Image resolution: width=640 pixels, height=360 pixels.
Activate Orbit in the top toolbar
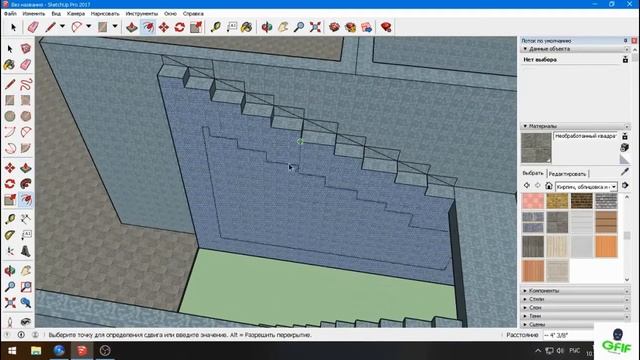[x=267, y=27]
